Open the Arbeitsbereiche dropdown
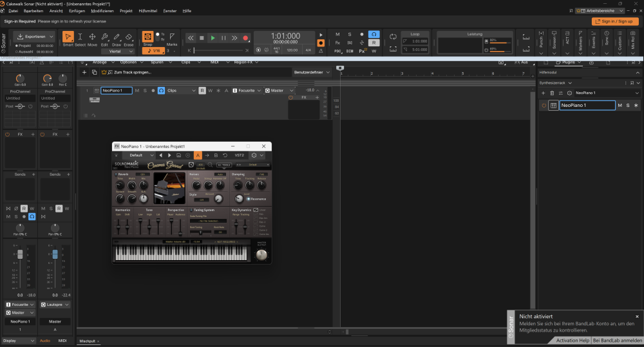The height and width of the screenshot is (347, 644). pyautogui.click(x=600, y=11)
